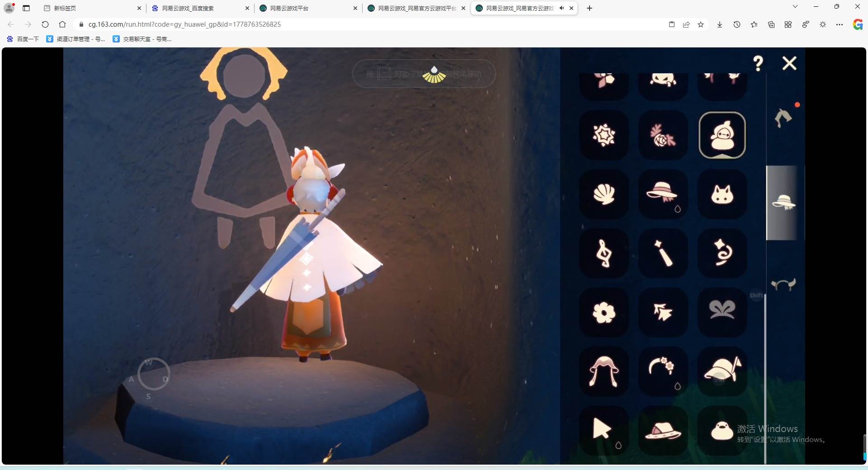This screenshot has width=868, height=470.
Task: Open a new browser tab
Action: click(x=590, y=8)
